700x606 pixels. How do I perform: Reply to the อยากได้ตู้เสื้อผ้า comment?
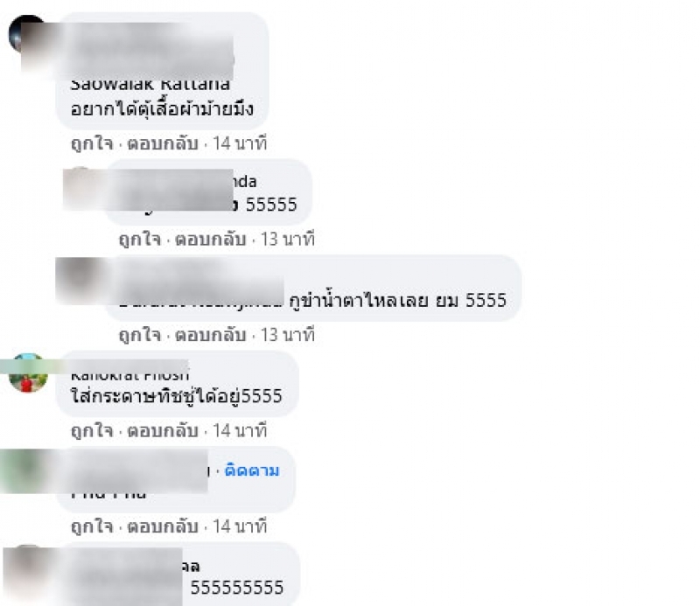pyautogui.click(x=163, y=143)
